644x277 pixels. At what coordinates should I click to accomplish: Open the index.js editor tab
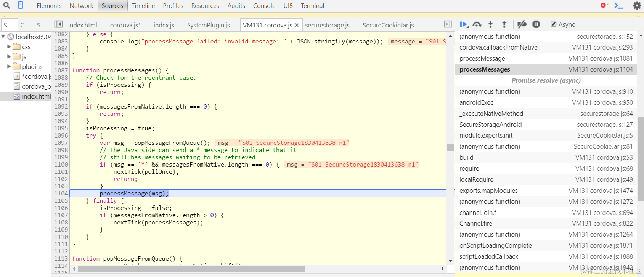pyautogui.click(x=164, y=25)
